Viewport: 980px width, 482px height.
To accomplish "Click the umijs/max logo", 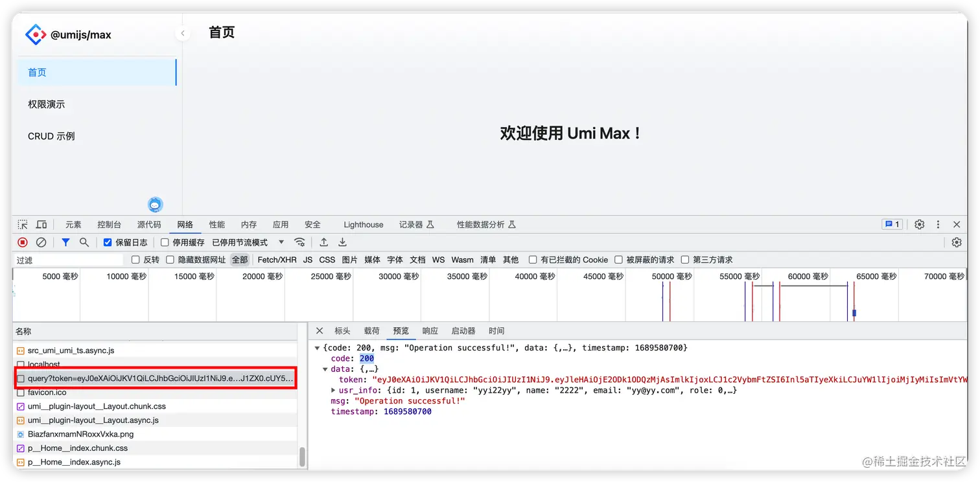I will point(35,34).
